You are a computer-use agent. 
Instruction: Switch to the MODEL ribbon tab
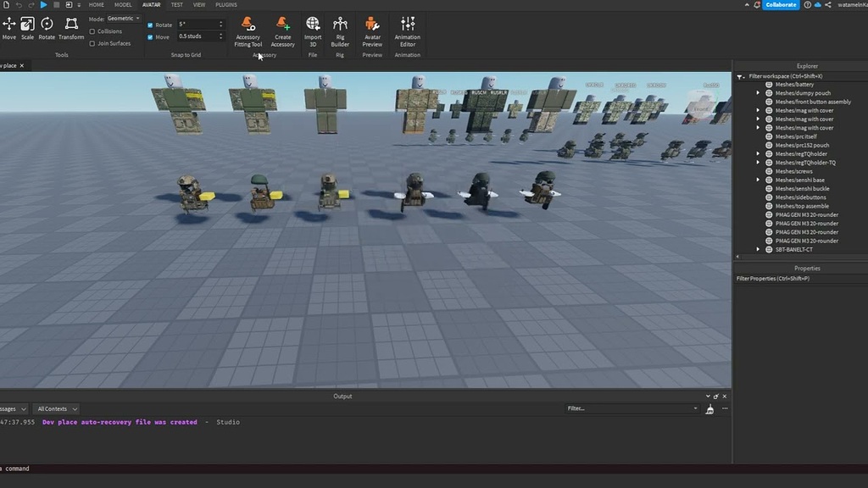(123, 4)
